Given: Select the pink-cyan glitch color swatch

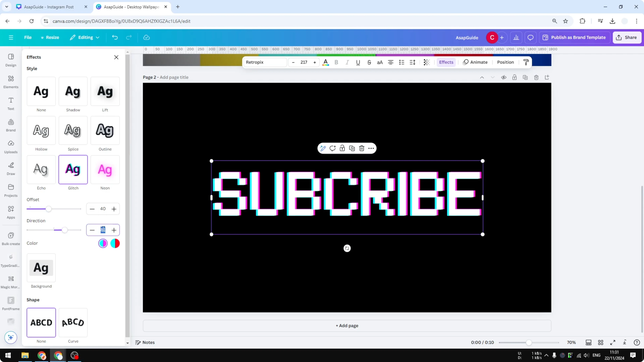Looking at the screenshot, I should click(103, 243).
